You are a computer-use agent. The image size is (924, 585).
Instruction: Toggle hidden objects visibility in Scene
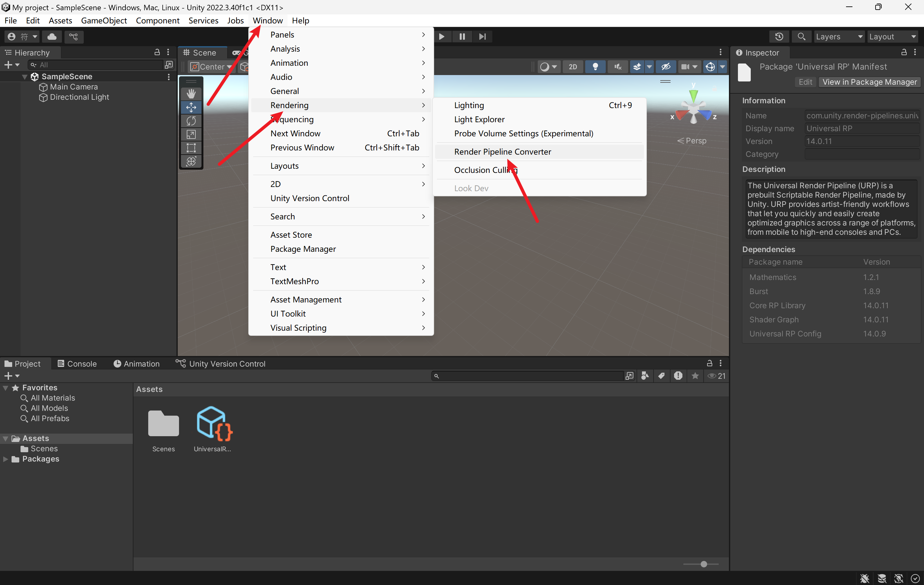[666, 67]
